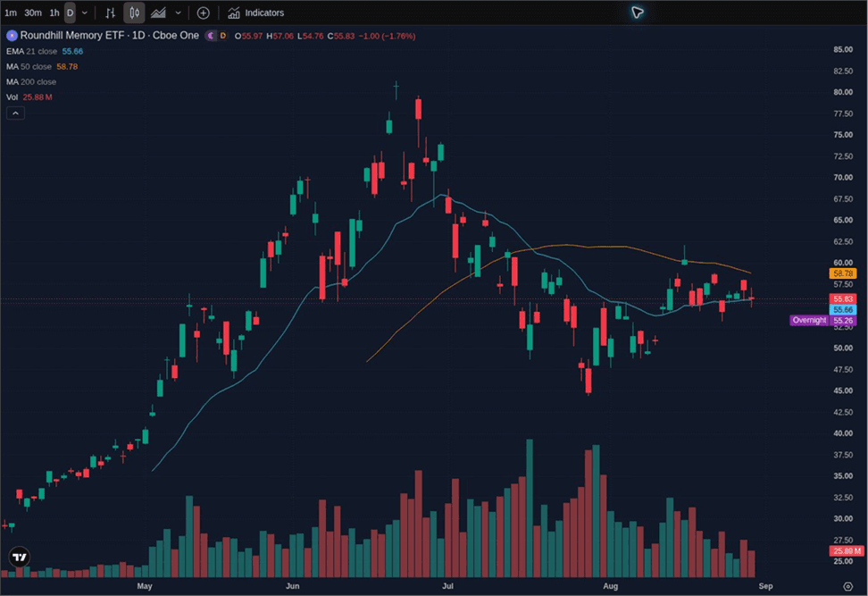Image resolution: width=868 pixels, height=596 pixels.
Task: Click the 85.00 price axis label
Action: point(843,49)
